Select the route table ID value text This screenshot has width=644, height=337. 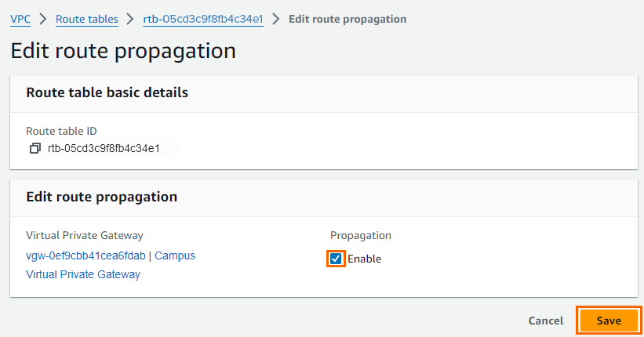pos(104,148)
